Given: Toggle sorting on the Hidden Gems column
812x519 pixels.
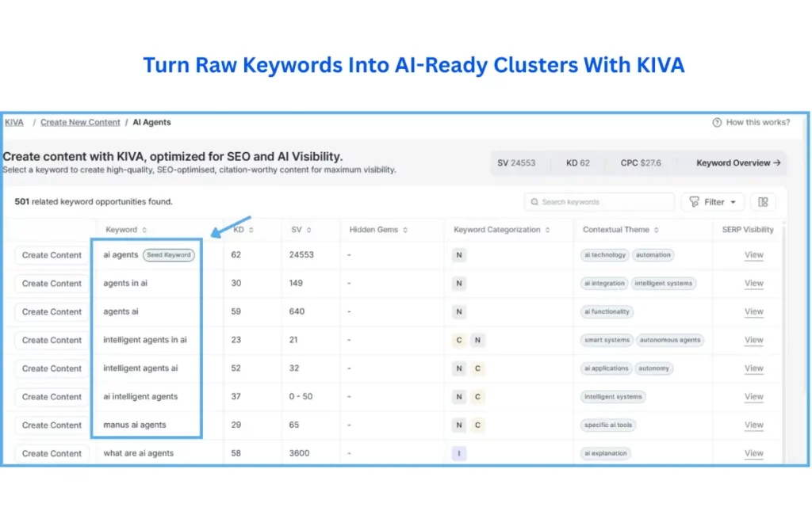Looking at the screenshot, I should tap(404, 229).
